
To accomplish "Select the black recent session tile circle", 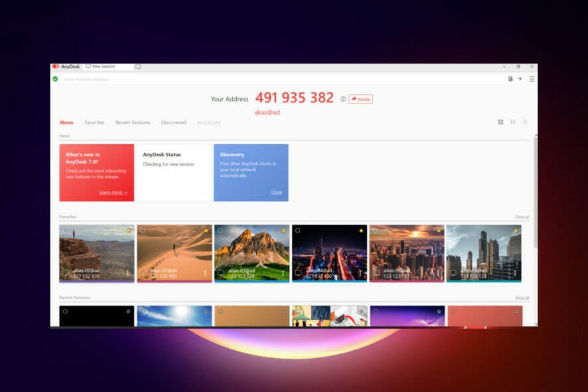I will click(x=65, y=311).
